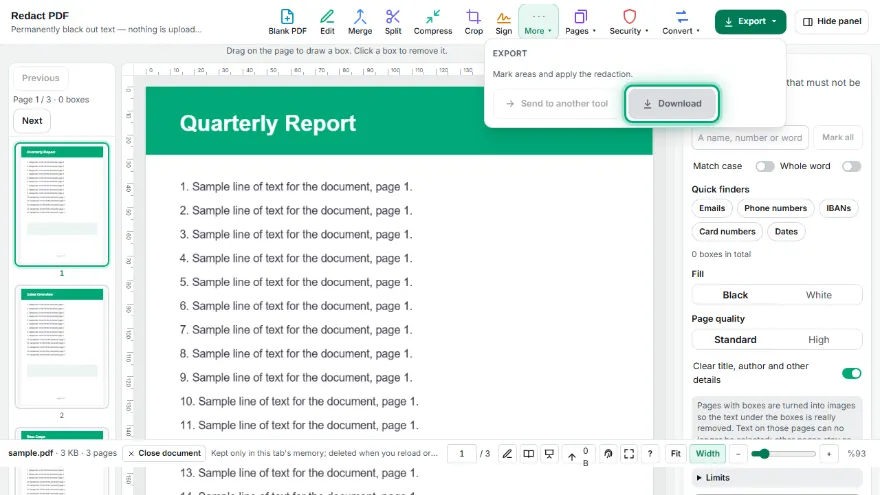
Task: Click the sample.pdf file name
Action: point(30,453)
